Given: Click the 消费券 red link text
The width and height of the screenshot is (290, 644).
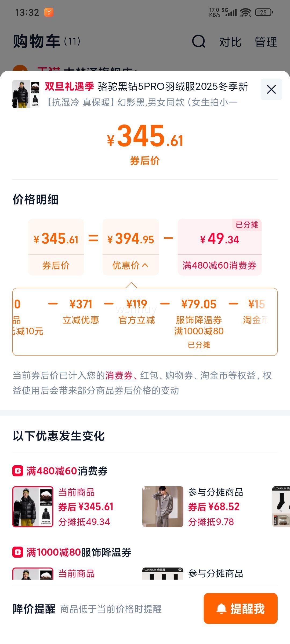Looking at the screenshot, I should [x=119, y=375].
